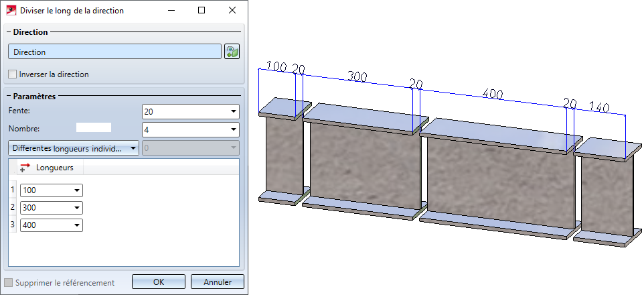Click the Direction input field
644x295 pixels.
pos(115,52)
